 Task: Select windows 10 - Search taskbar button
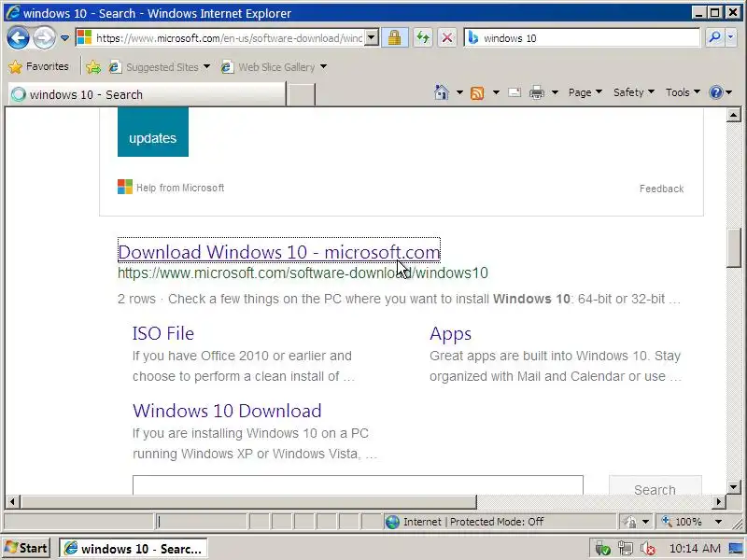134,549
